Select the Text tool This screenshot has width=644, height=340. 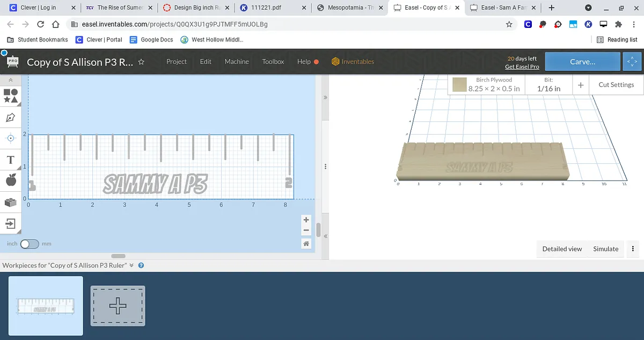pos(11,160)
